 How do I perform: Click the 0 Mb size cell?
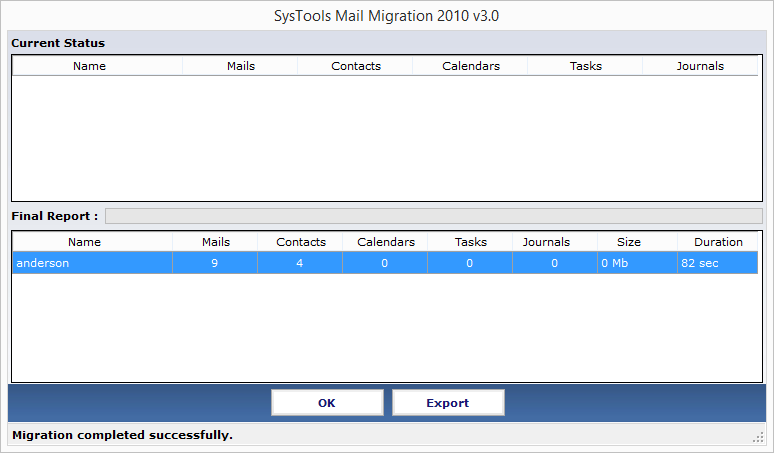click(637, 263)
